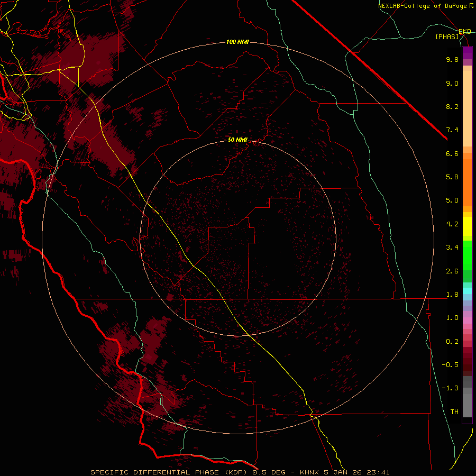The height and width of the screenshot is (476, 476).
Task: Click the 5.8 scale value
Action: 452,177
